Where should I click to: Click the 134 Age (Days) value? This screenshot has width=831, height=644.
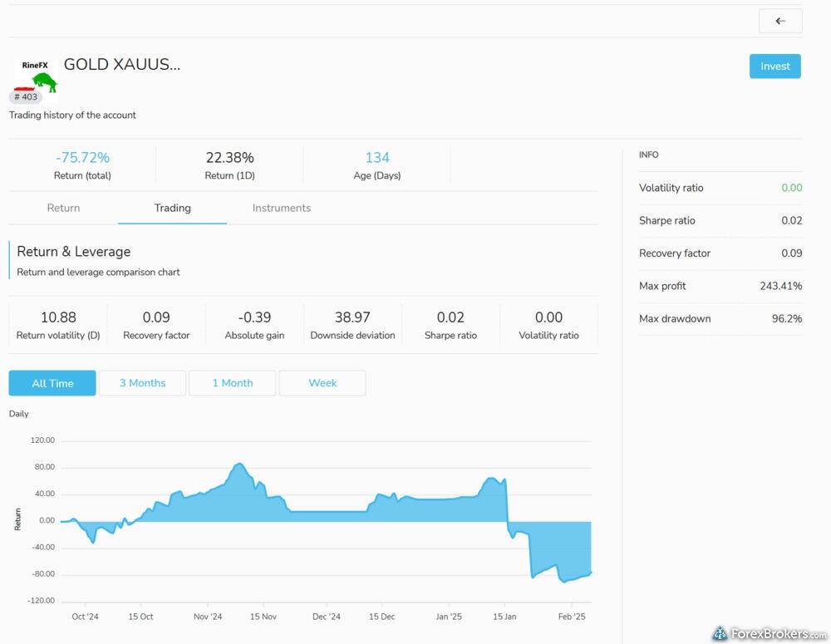(x=376, y=158)
